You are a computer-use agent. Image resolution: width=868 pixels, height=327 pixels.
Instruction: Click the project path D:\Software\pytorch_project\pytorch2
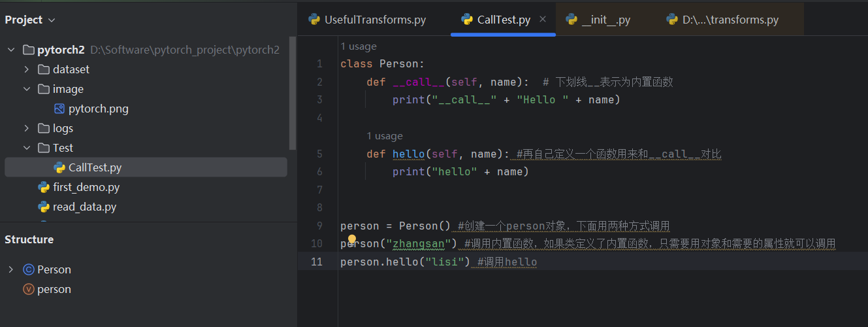[x=185, y=50]
